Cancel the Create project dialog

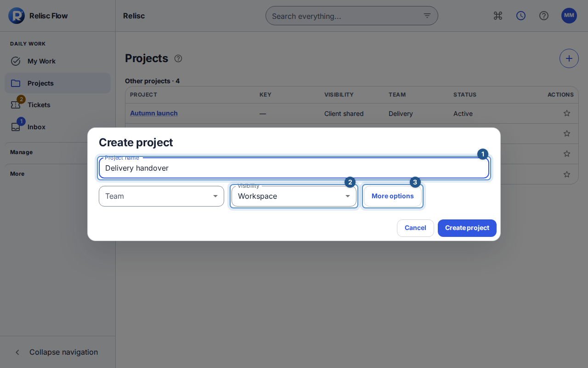pyautogui.click(x=415, y=228)
